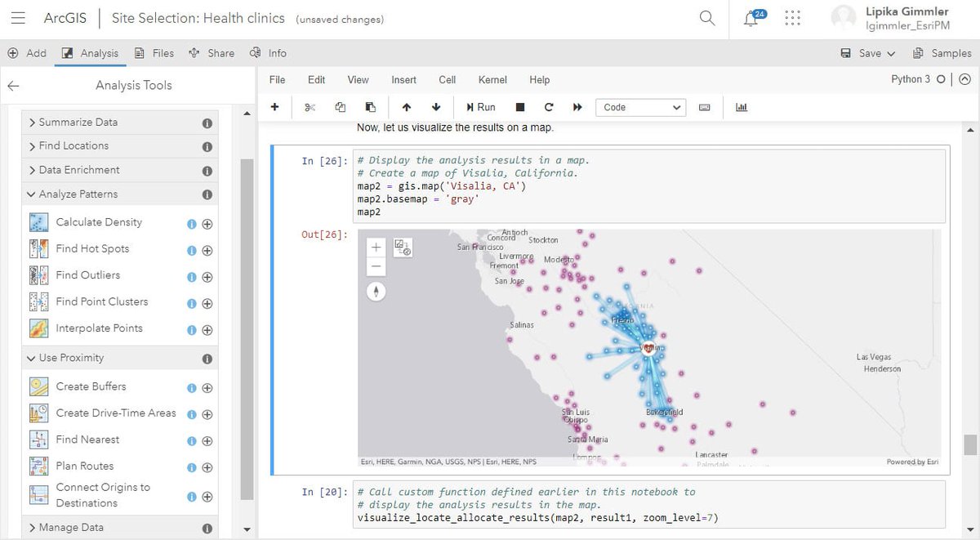Open the Samples page

pyautogui.click(x=950, y=52)
